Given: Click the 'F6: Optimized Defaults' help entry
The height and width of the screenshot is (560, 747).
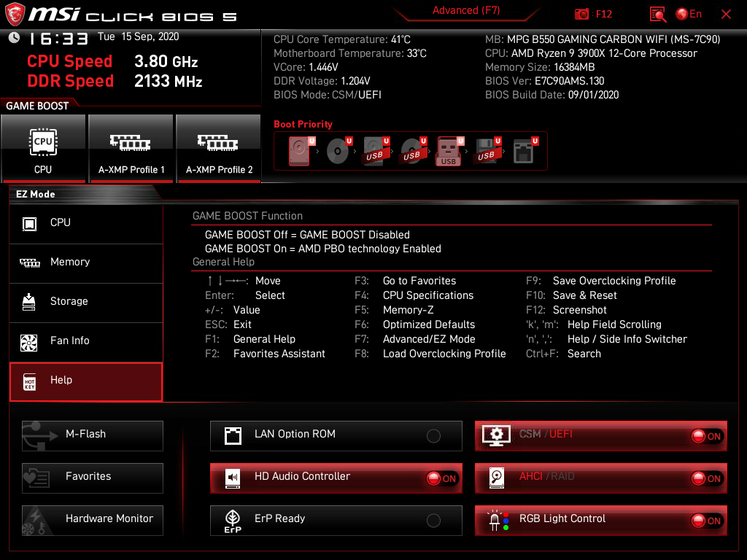Looking at the screenshot, I should (414, 324).
